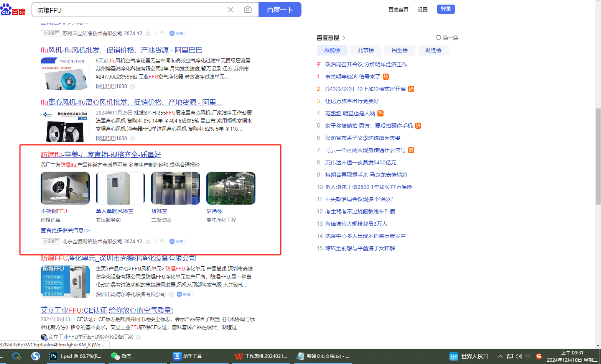Open the 货淋室 product image
Image resolution: width=601 pixels, height=364 pixels.
176,188
